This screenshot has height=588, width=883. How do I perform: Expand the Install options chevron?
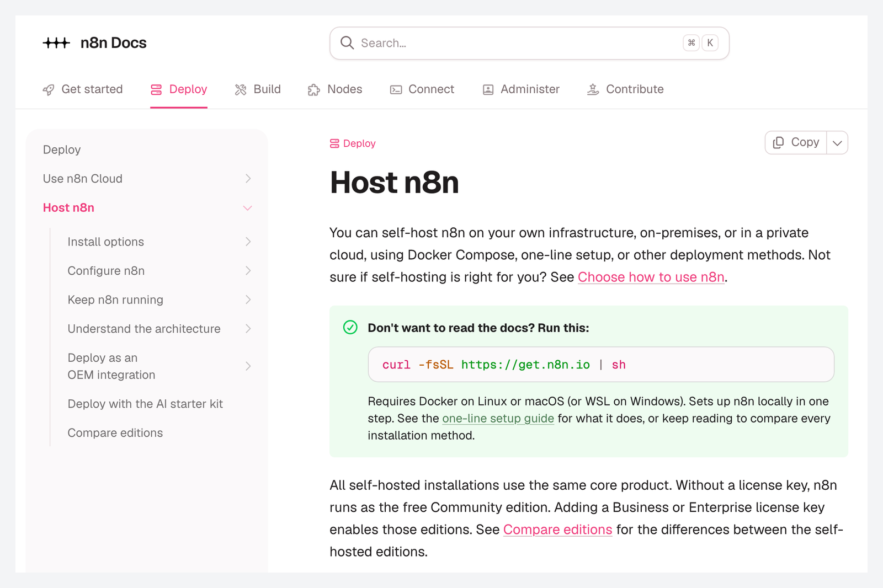coord(248,242)
